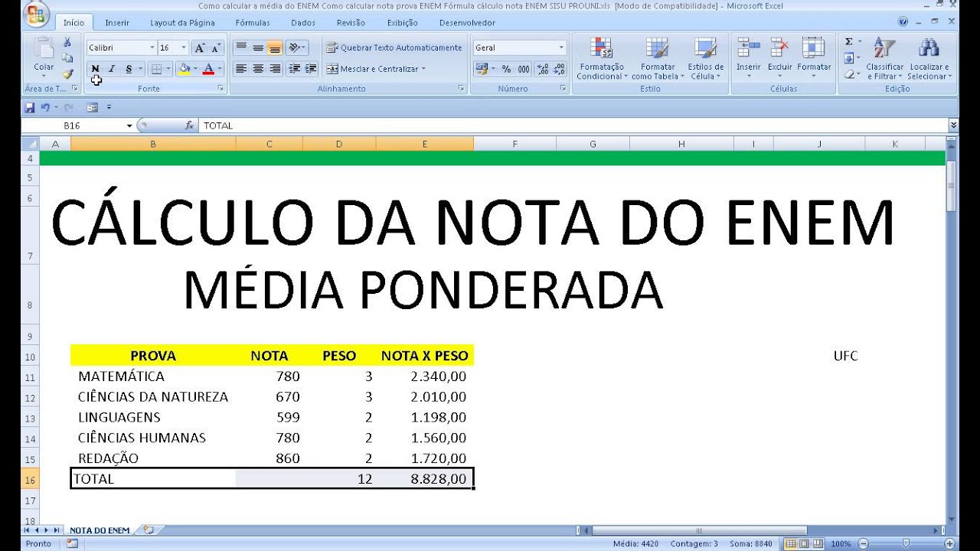Viewport: 980px width, 551px height.
Task: Open the font size 16 dropdown
Action: (x=184, y=47)
